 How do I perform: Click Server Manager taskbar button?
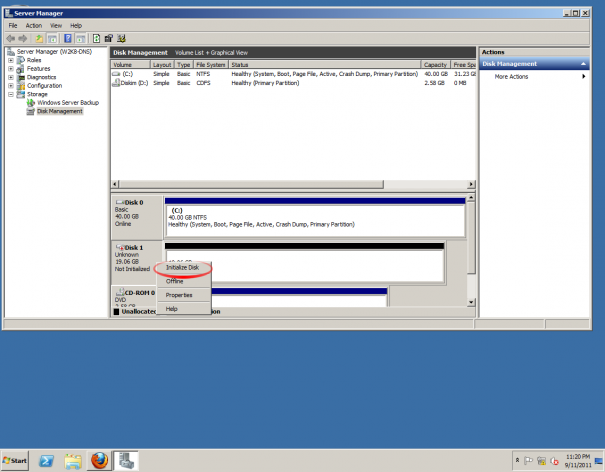click(126, 460)
